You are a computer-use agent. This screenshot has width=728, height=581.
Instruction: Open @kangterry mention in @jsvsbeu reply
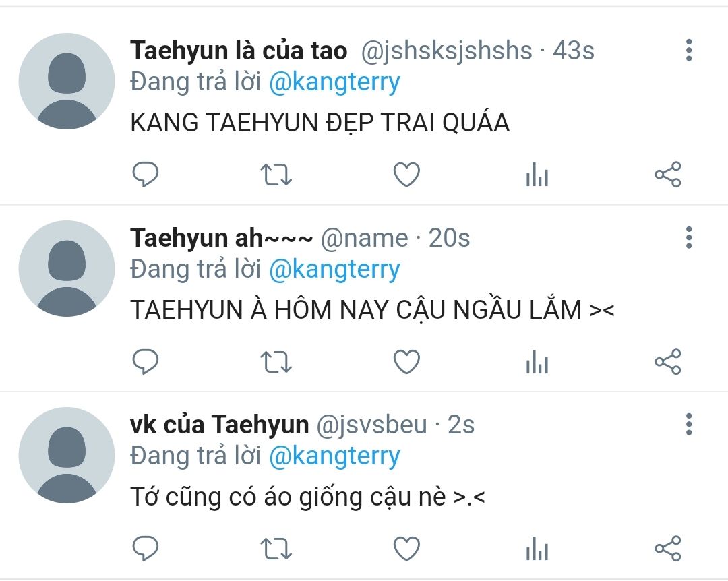click(334, 457)
